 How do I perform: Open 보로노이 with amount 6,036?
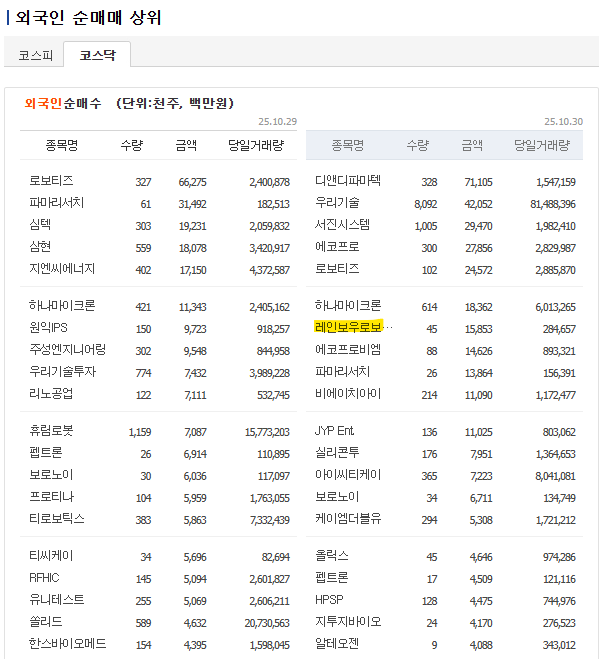pos(51,474)
